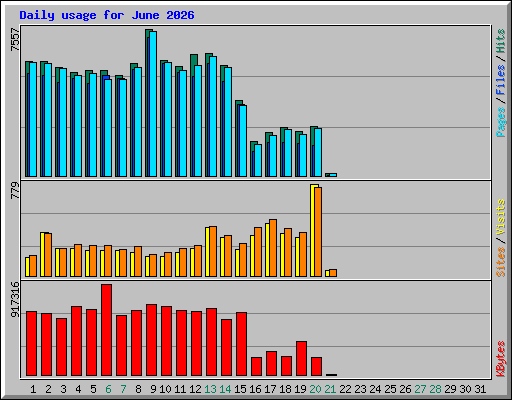
Task: Click day label 23 on the axis
Action: (x=360, y=389)
